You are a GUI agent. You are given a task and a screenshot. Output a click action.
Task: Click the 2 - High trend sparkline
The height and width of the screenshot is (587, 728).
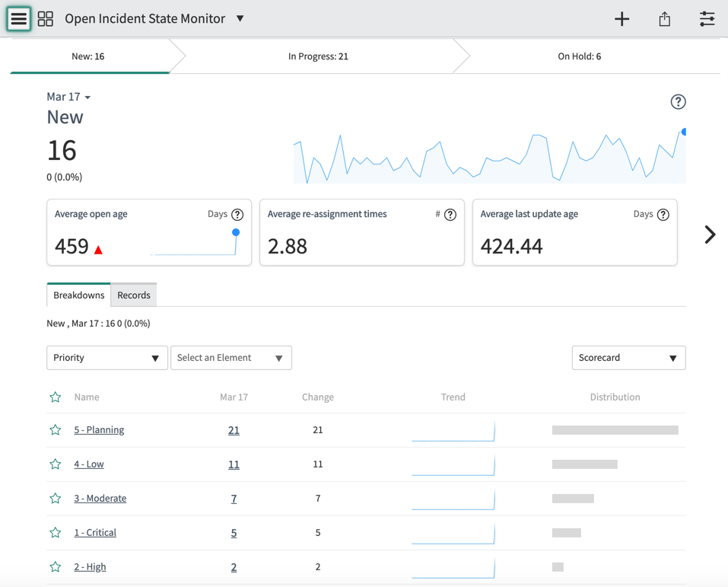453,568
